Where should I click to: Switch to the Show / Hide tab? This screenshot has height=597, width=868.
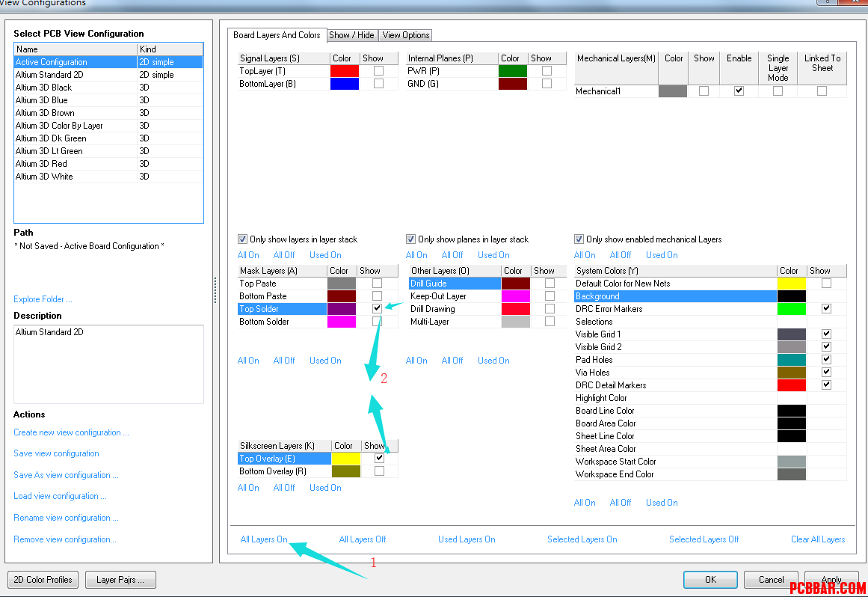tap(351, 35)
